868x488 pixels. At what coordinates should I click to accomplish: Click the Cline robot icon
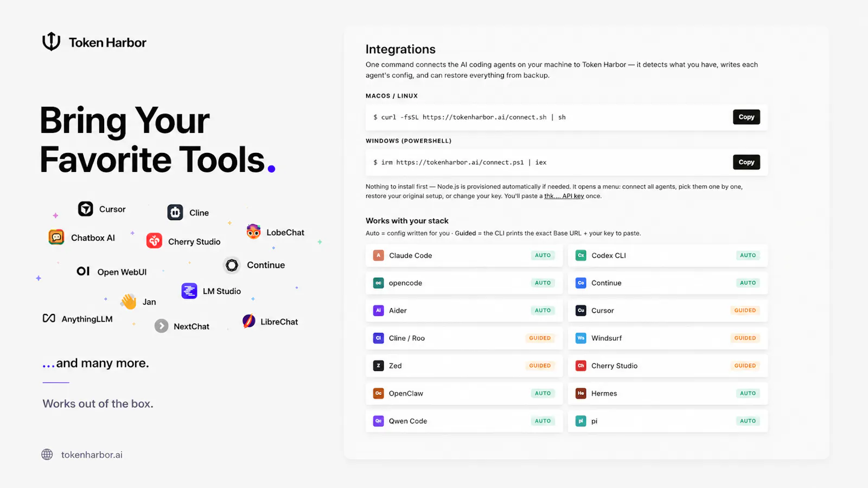point(175,213)
